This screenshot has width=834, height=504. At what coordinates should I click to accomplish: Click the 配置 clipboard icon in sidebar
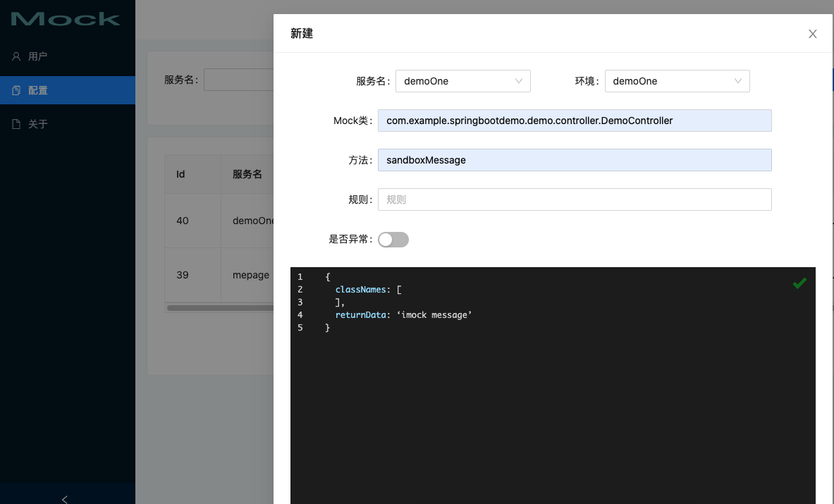pos(16,90)
